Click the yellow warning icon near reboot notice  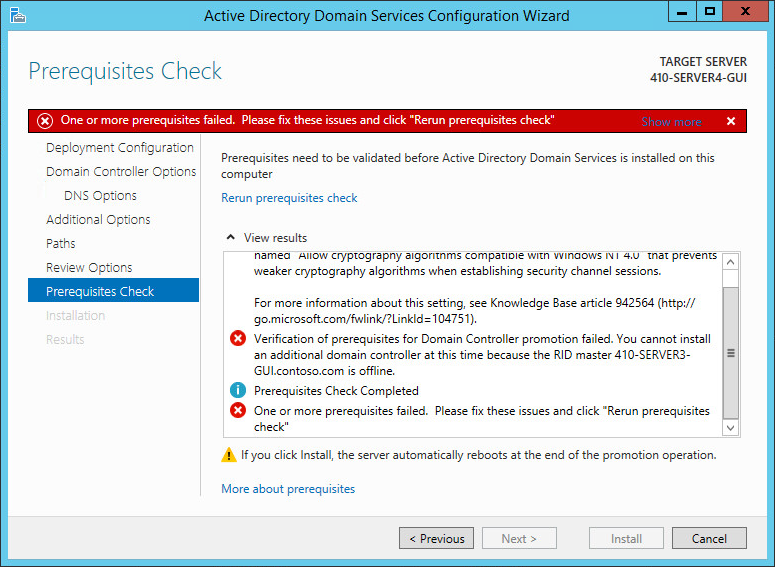click(229, 455)
